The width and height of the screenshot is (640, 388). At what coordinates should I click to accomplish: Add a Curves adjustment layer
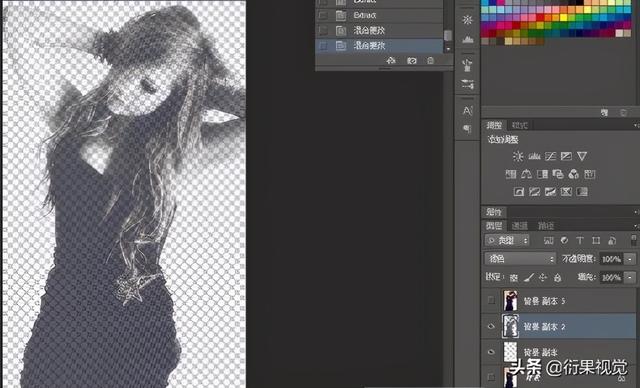(550, 156)
